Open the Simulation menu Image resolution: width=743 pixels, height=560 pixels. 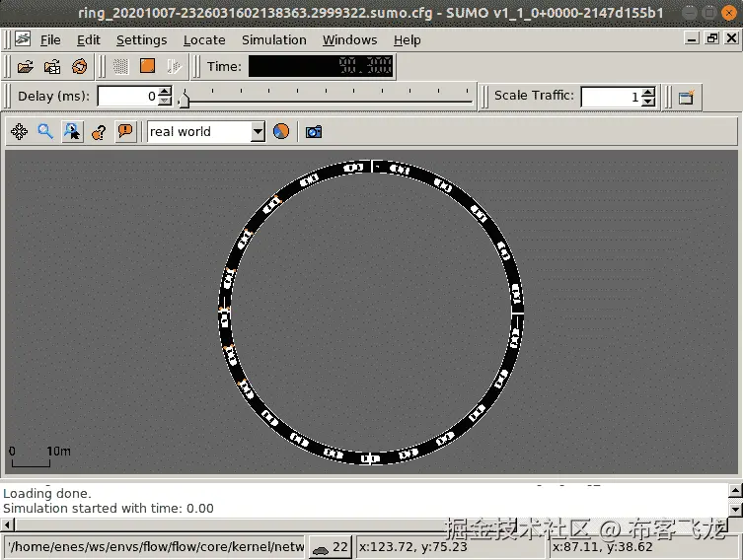(x=274, y=40)
